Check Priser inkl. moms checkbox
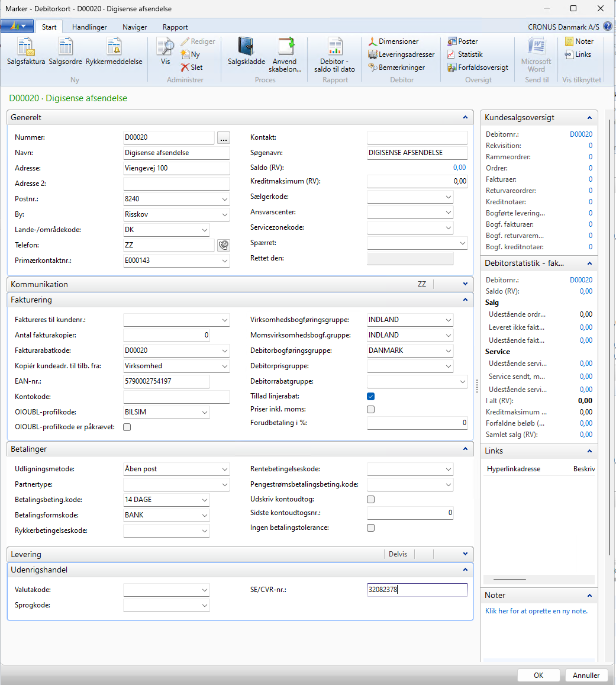Image resolution: width=616 pixels, height=685 pixels. pos(370,409)
